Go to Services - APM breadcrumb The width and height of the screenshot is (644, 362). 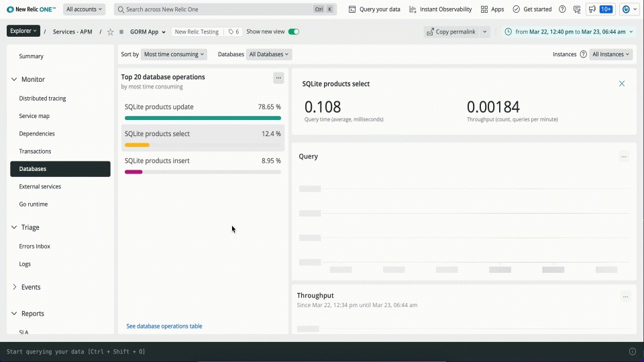72,32
